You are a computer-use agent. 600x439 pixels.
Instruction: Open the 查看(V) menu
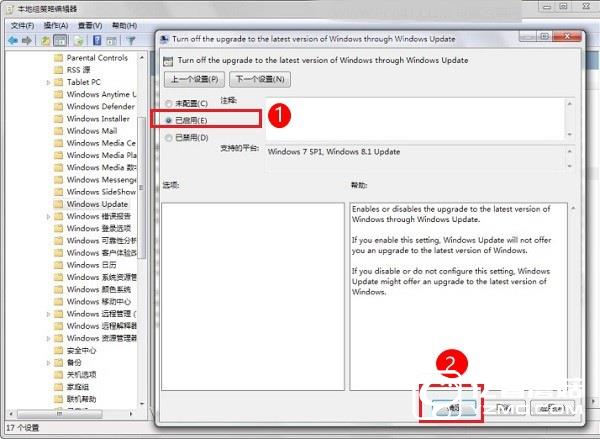click(90, 26)
